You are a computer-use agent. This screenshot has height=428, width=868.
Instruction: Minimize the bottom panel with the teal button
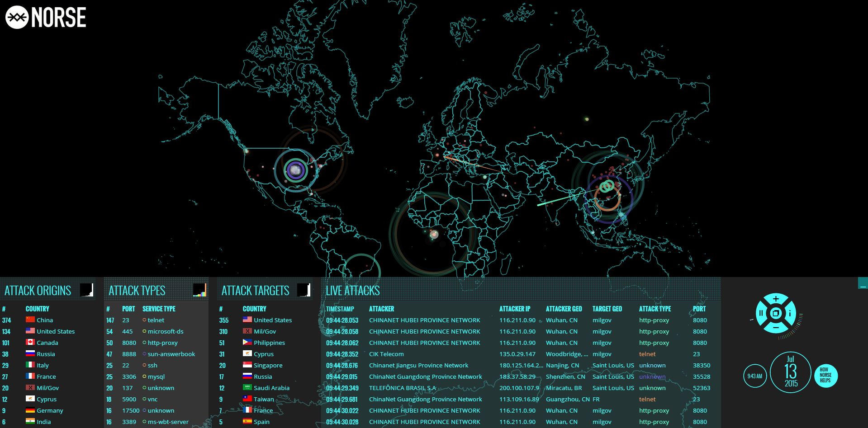pyautogui.click(x=863, y=283)
